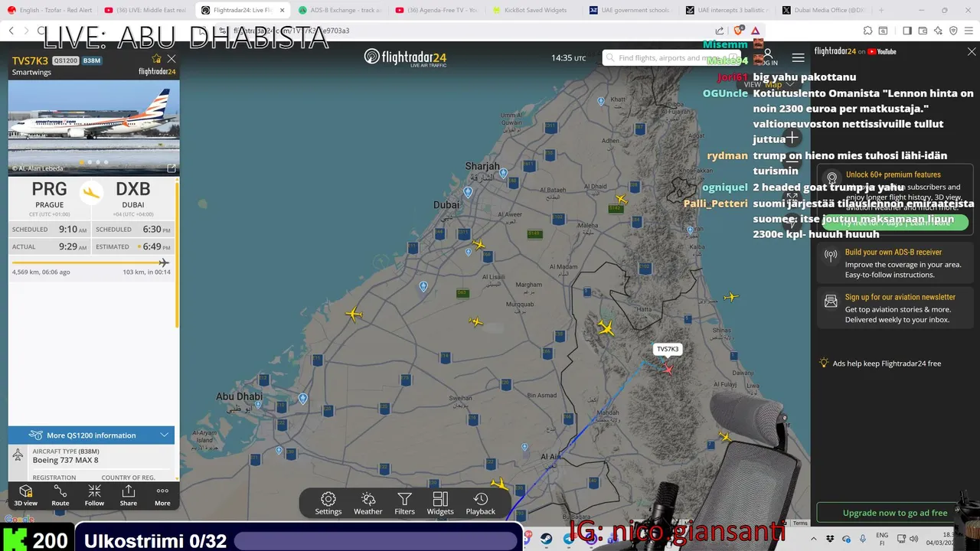Open aircraft photo in new window
This screenshot has height=551, width=980.
click(x=171, y=168)
